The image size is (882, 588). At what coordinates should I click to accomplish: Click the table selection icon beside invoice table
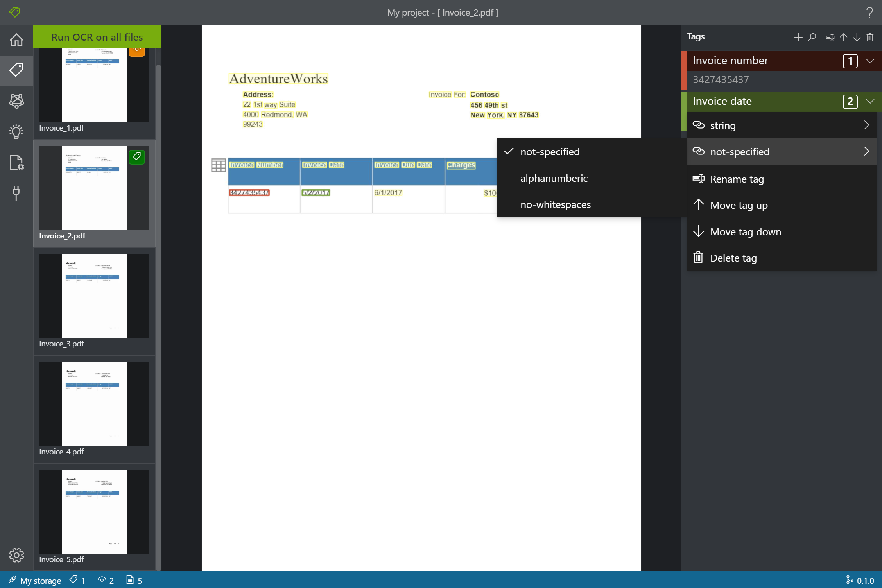click(x=218, y=165)
